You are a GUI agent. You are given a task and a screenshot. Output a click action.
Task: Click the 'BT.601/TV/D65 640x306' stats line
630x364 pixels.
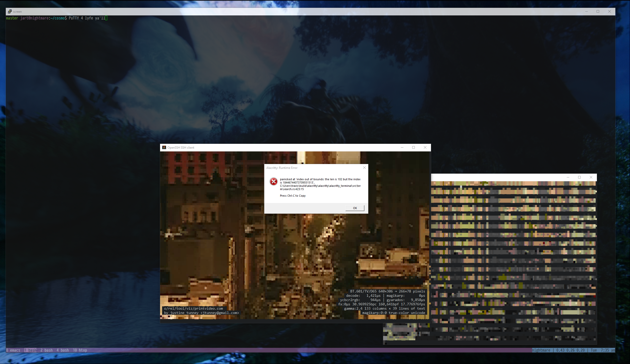[x=387, y=291]
